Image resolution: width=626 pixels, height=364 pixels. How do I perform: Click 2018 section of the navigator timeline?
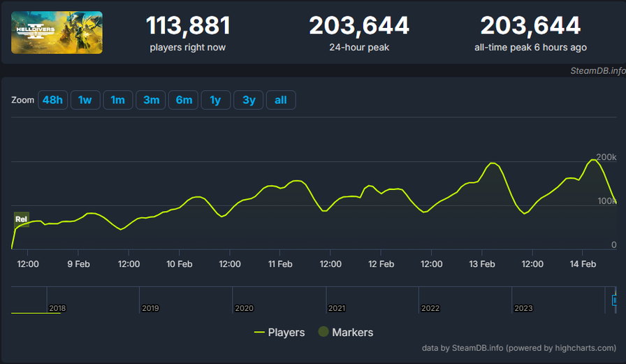[57, 308]
